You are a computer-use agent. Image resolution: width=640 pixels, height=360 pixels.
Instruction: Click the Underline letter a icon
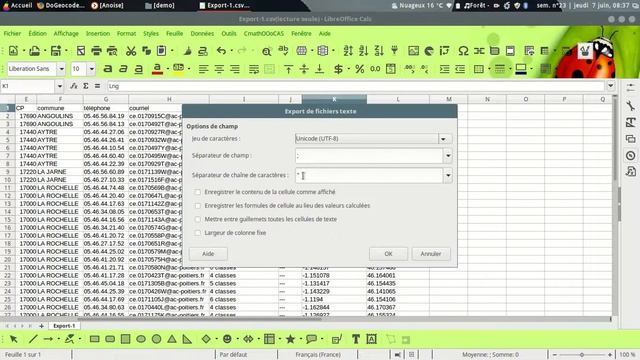139,69
